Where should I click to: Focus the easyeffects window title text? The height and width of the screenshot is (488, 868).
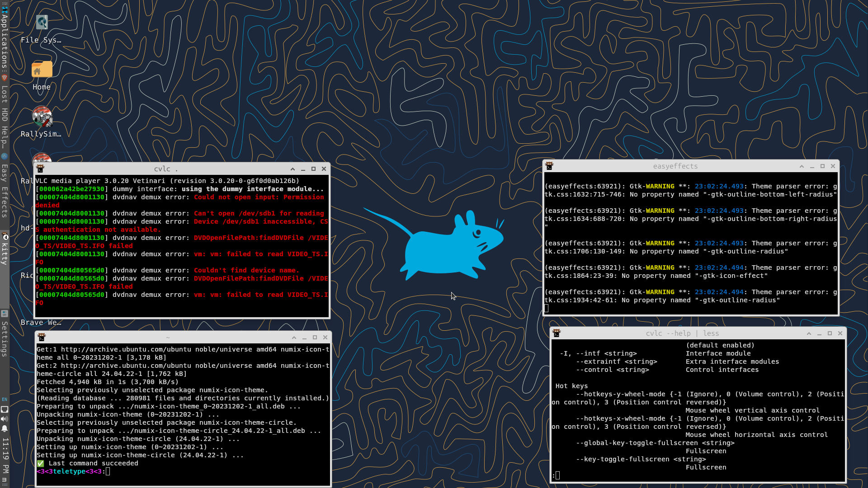(x=675, y=166)
